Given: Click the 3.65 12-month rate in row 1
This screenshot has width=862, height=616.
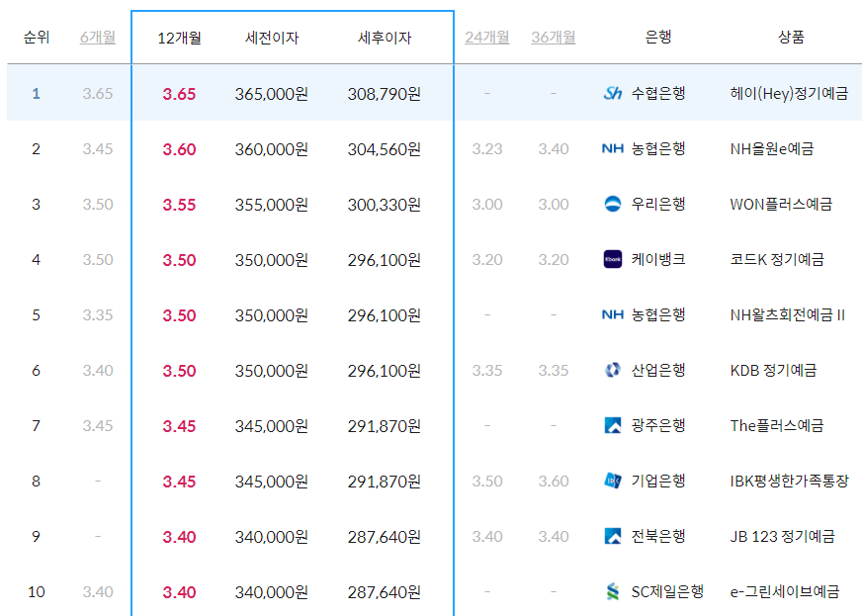Looking at the screenshot, I should pyautogui.click(x=179, y=94).
